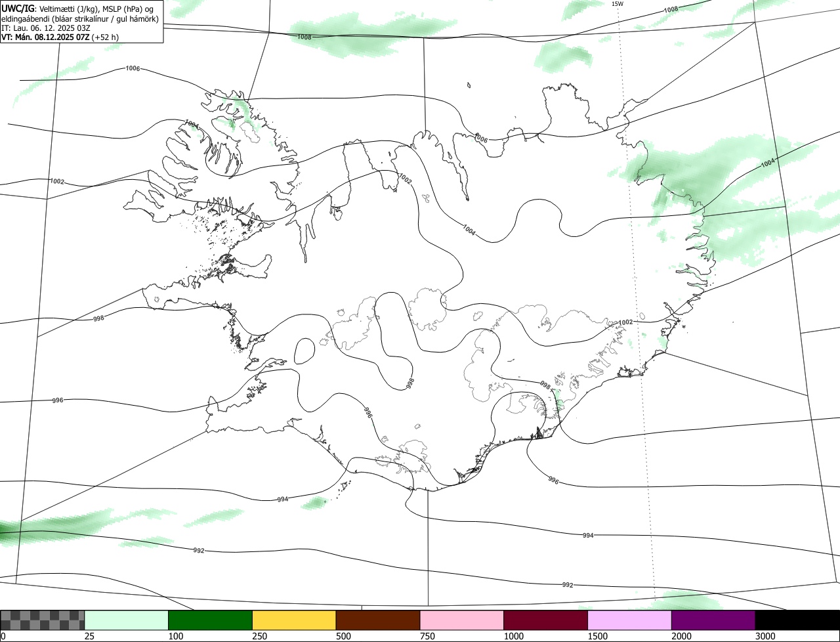Click the '1500' legend scale value
The width and height of the screenshot is (840, 642).
point(598,636)
